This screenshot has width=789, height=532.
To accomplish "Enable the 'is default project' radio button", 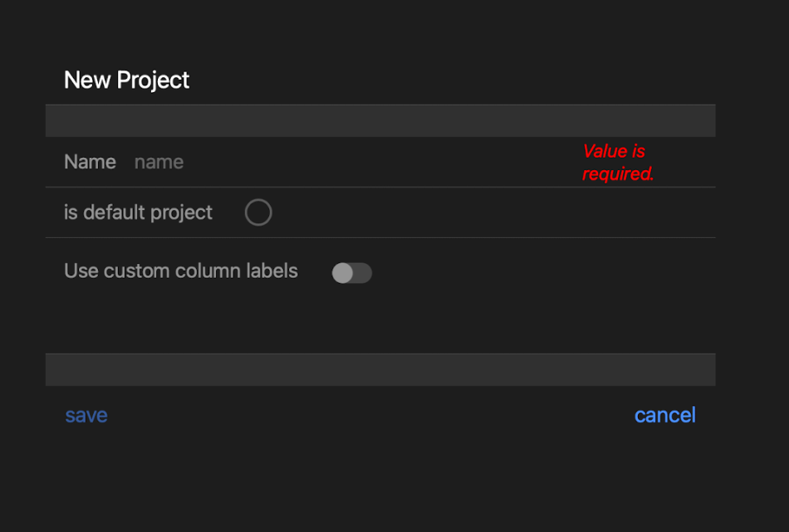I will click(258, 212).
